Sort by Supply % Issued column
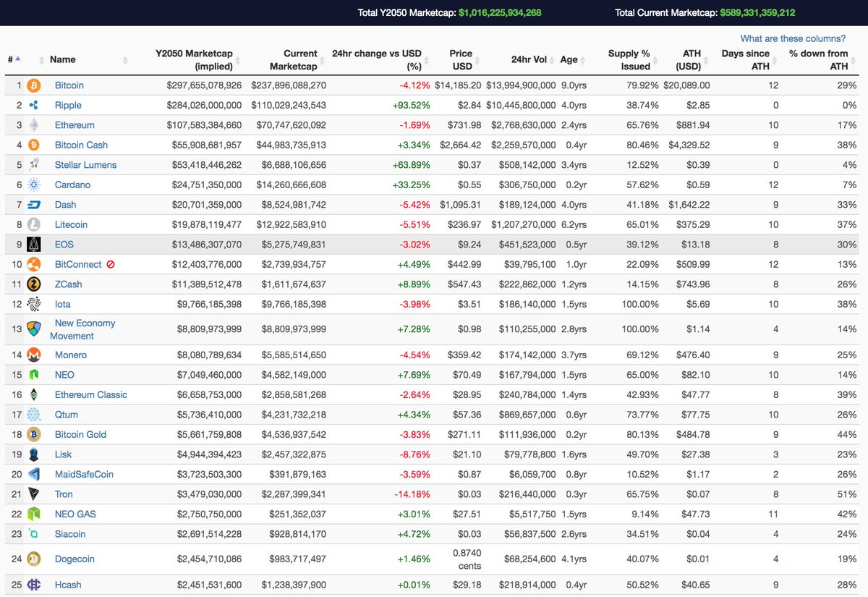Screen dimensions: 868x597 coord(629,59)
